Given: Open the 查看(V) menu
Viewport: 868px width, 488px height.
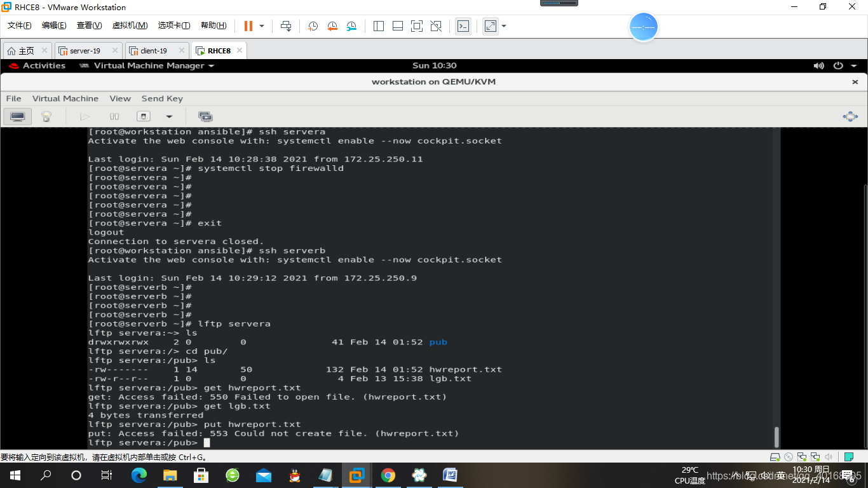Looking at the screenshot, I should click(89, 25).
